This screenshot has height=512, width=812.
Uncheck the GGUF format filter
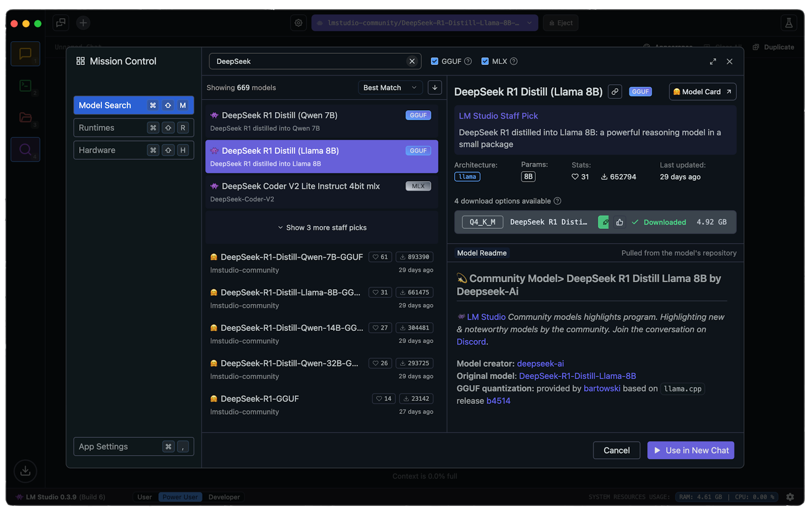pyautogui.click(x=435, y=61)
